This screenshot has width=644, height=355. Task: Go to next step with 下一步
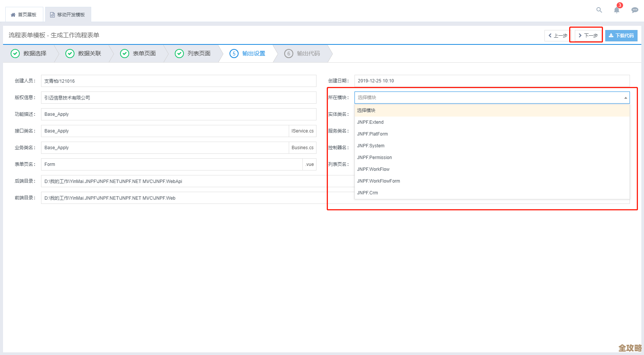(588, 36)
